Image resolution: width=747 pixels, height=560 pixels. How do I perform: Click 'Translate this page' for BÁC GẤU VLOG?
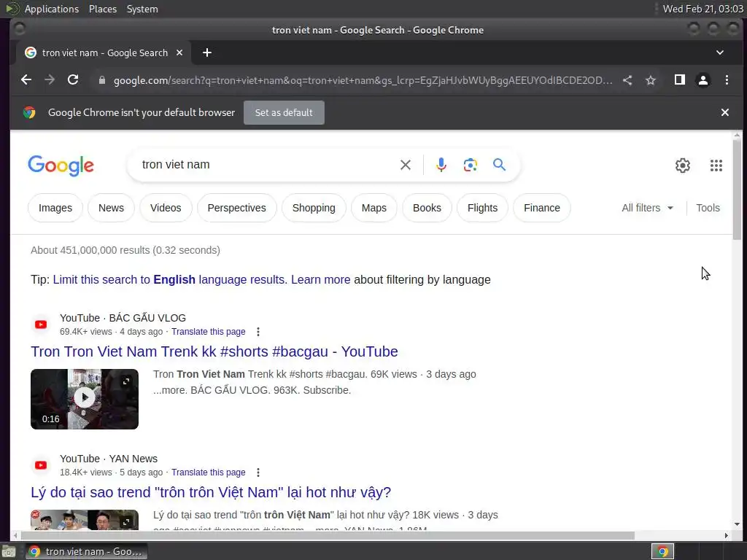tap(208, 332)
